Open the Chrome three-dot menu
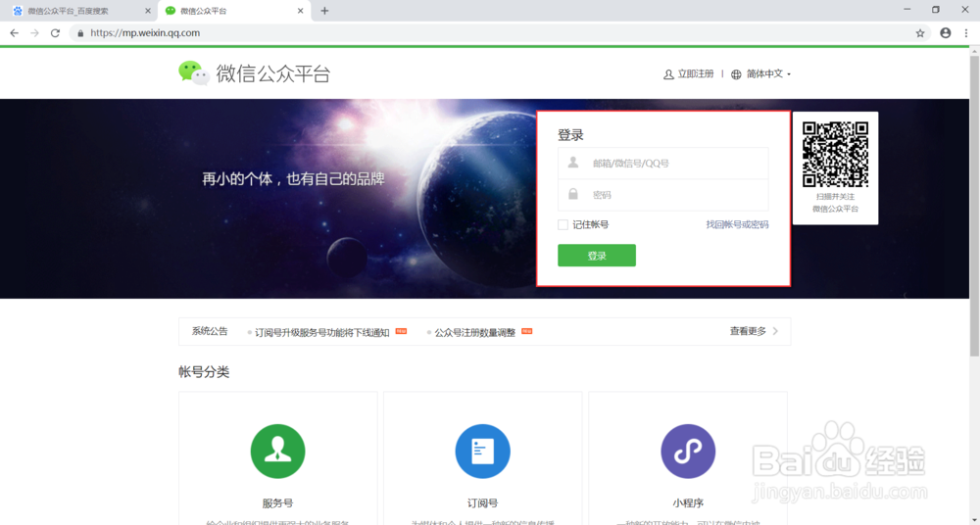 [x=966, y=33]
